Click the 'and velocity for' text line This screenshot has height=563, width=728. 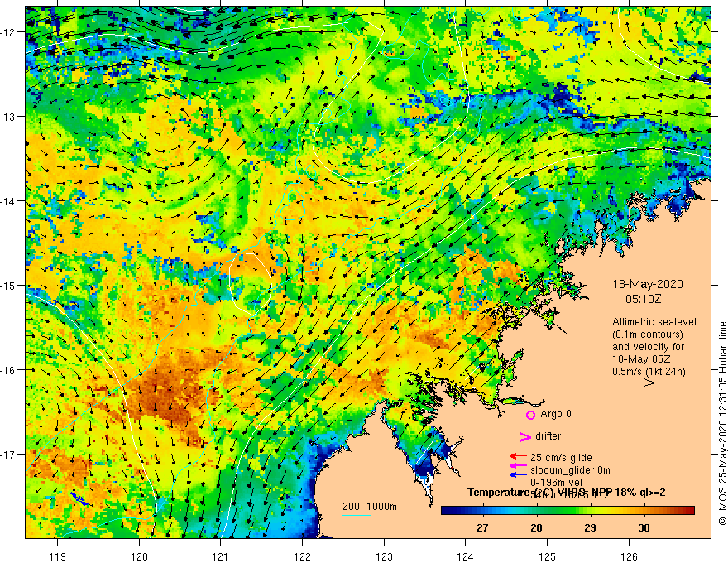click(x=648, y=347)
